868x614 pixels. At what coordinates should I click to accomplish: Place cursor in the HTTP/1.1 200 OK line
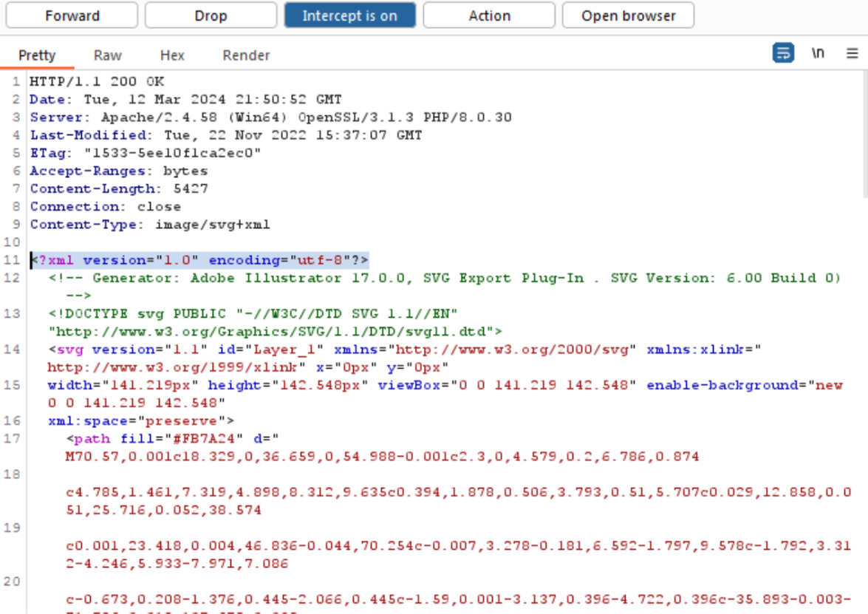[x=97, y=81]
